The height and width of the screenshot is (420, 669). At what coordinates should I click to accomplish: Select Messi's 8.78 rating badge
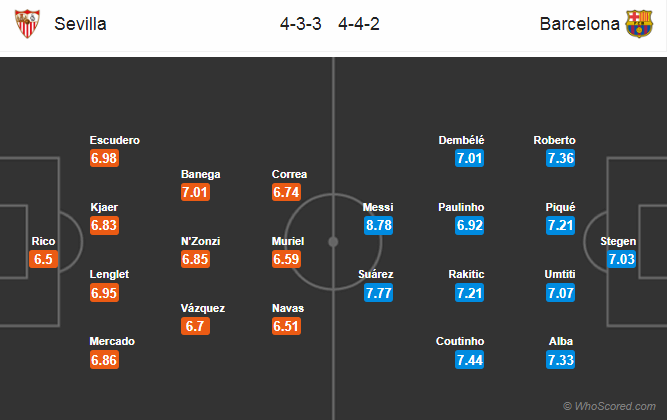(379, 225)
